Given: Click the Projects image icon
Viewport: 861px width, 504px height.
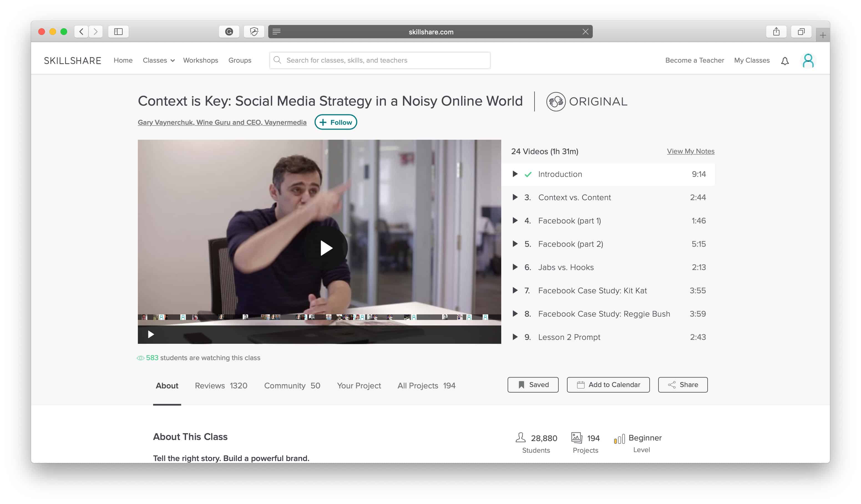Looking at the screenshot, I should pyautogui.click(x=577, y=438).
